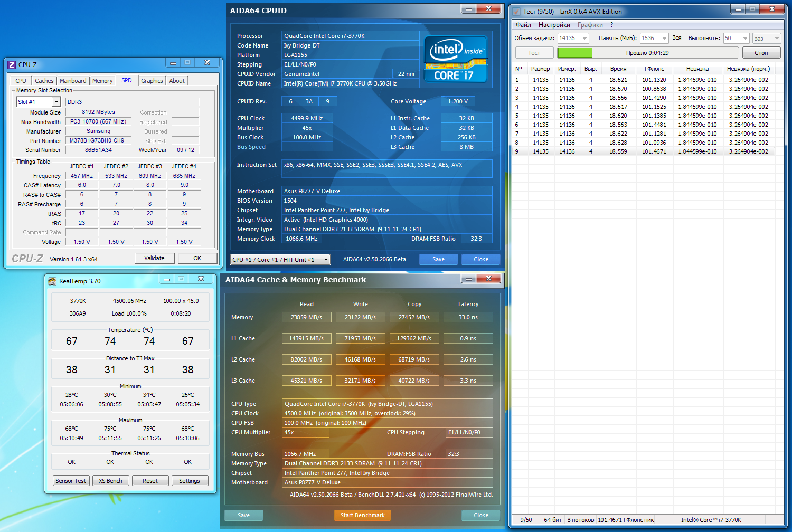Click the Sensor Test button in RealTemp
This screenshot has width=792, height=532.
[71, 481]
